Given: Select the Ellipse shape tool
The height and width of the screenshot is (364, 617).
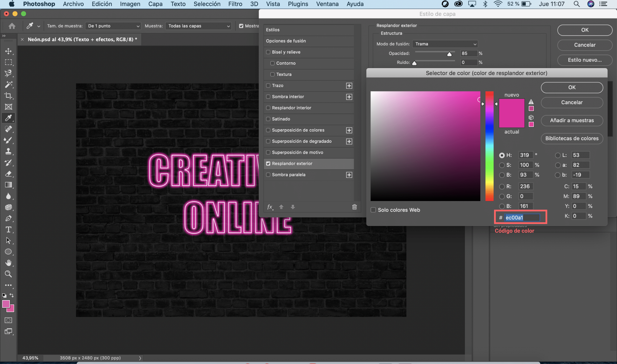Looking at the screenshot, I should pos(8,252).
